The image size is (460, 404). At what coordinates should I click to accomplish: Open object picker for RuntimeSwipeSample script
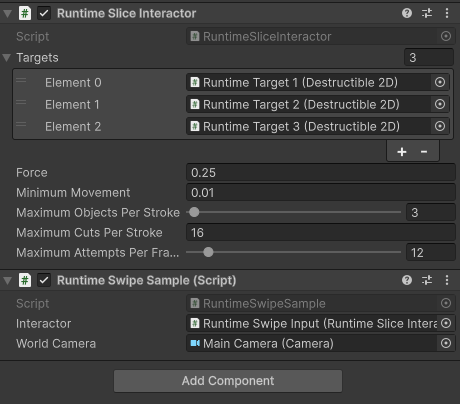(x=446, y=303)
